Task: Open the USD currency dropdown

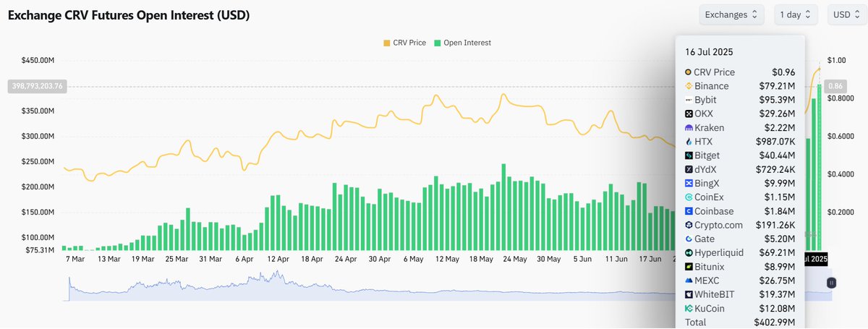Action: 848,14
